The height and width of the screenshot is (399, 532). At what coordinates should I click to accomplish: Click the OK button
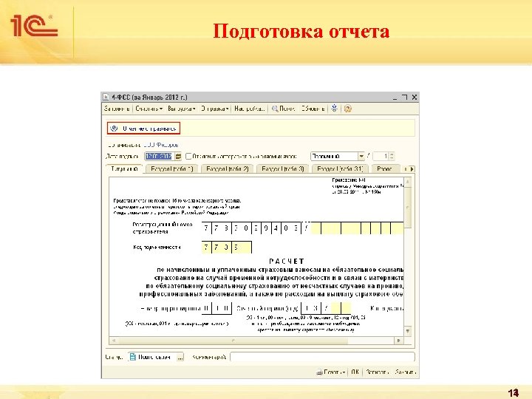[x=355, y=372]
